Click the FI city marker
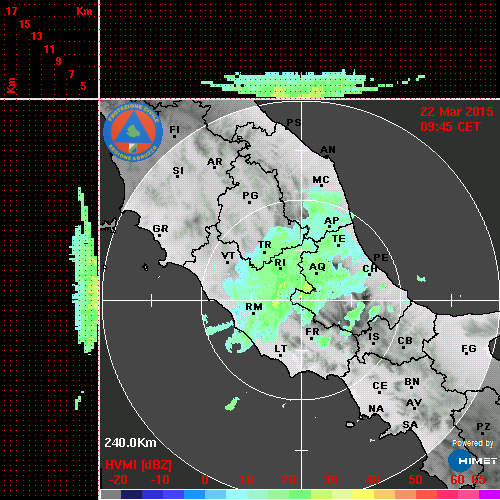Screen dimensions: 500x500 click(174, 136)
